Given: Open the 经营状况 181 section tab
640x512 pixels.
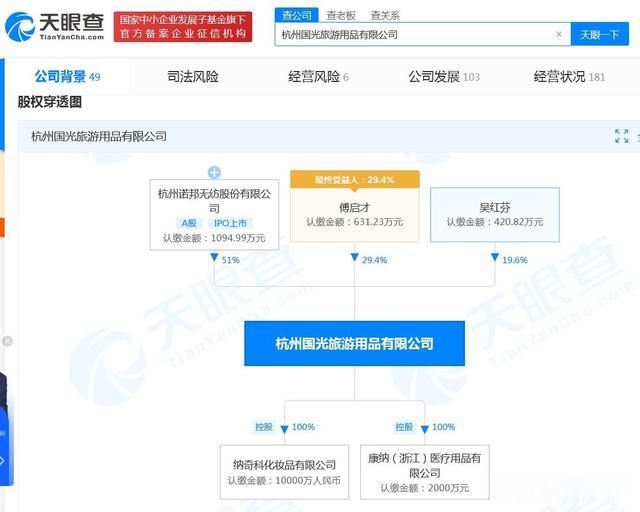Looking at the screenshot, I should click(569, 76).
